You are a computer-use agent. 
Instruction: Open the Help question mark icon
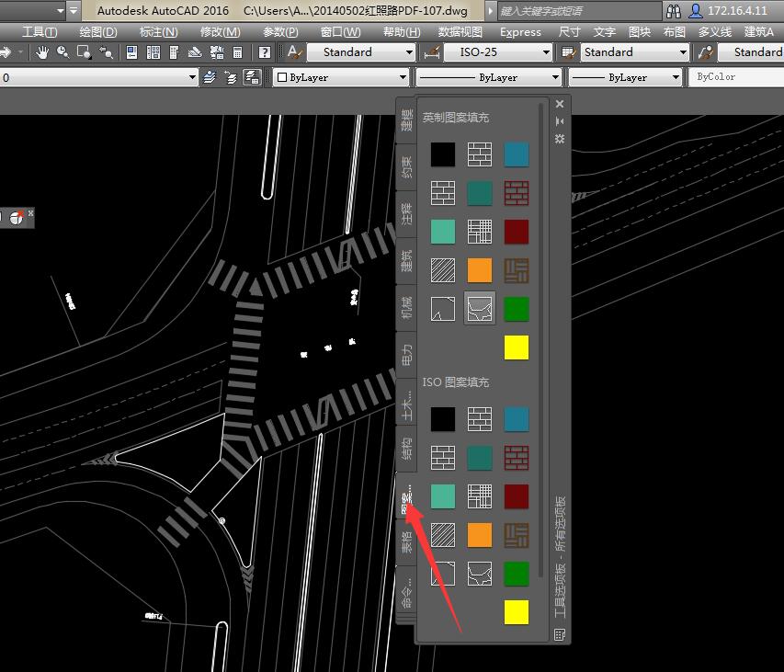coord(265,52)
